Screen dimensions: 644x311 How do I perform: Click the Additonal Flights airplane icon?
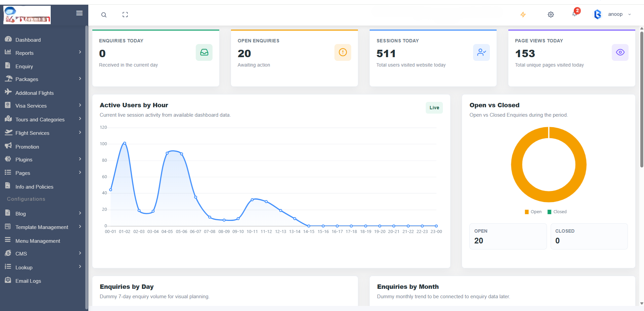tap(8, 92)
